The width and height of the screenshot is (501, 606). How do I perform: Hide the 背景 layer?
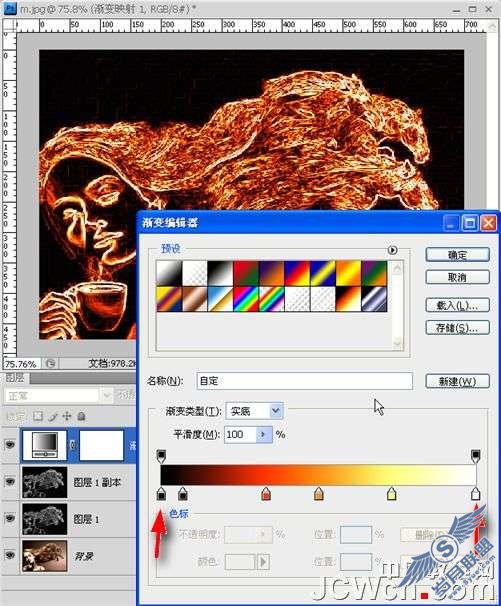pyautogui.click(x=10, y=555)
